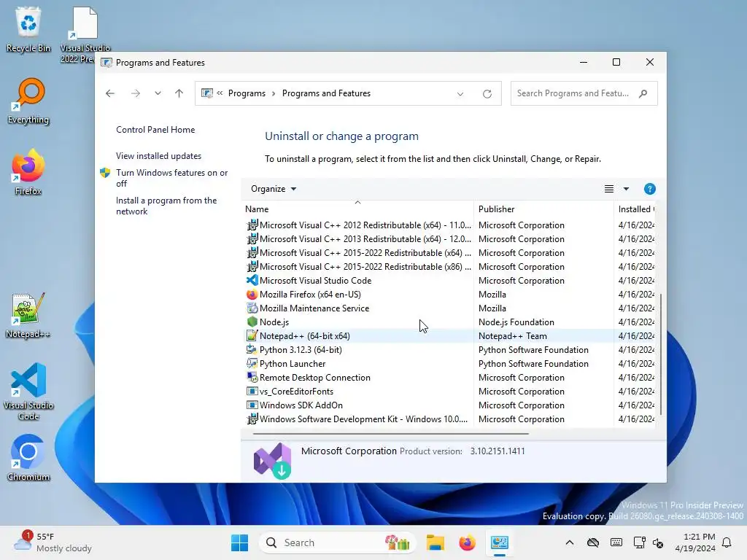Image resolution: width=747 pixels, height=560 pixels.
Task: Open the clock showing 1:21 PM
Action: pyautogui.click(x=695, y=542)
